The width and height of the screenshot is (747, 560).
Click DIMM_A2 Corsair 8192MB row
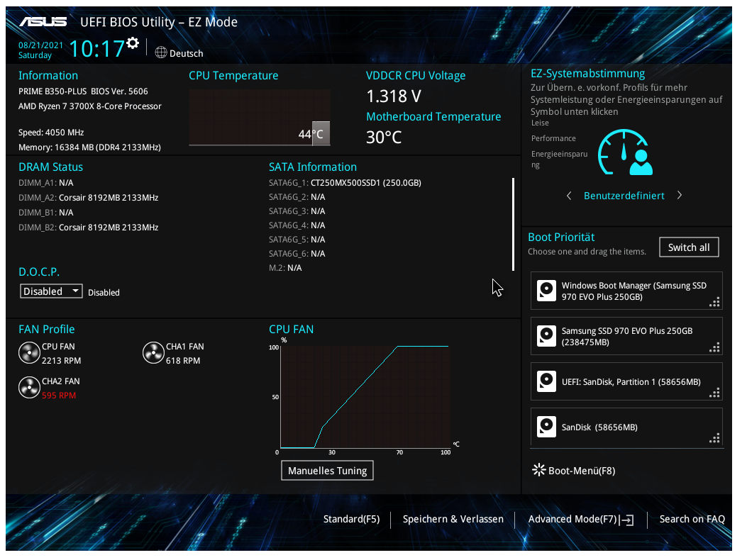88,198
